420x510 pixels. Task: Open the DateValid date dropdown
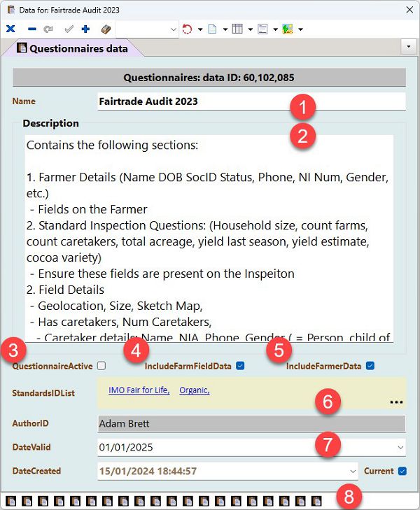coord(400,448)
